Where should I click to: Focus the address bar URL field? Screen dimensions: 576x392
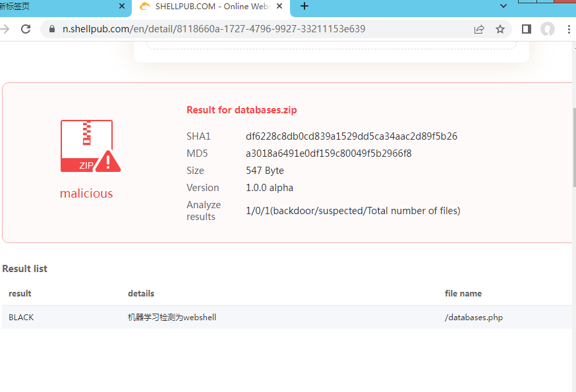coord(264,29)
